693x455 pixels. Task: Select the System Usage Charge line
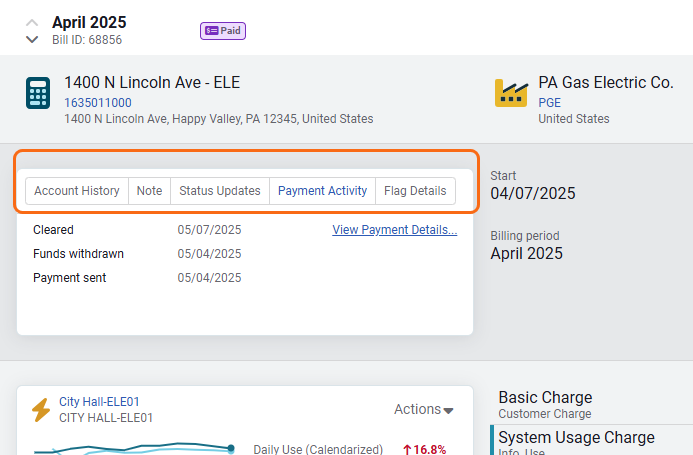click(x=576, y=438)
